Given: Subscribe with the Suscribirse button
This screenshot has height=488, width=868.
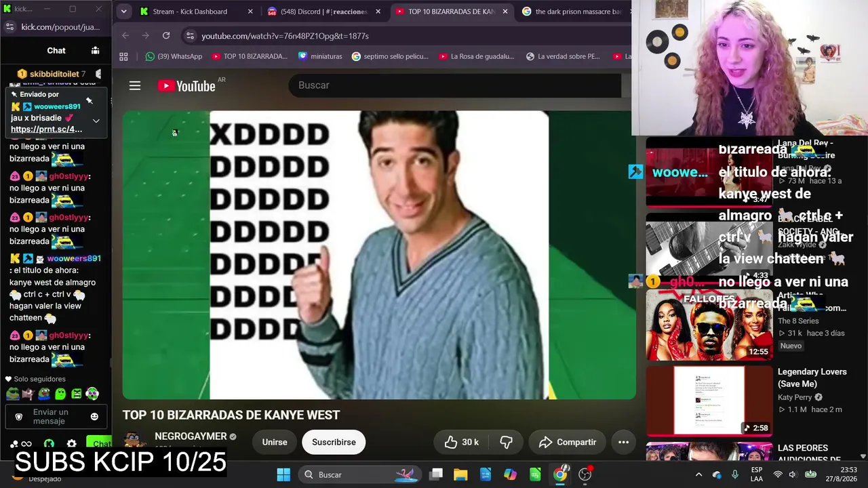Looking at the screenshot, I should [334, 442].
